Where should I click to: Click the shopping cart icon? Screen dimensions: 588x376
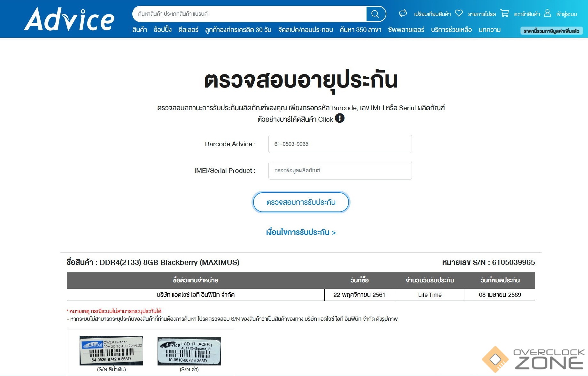coord(505,13)
